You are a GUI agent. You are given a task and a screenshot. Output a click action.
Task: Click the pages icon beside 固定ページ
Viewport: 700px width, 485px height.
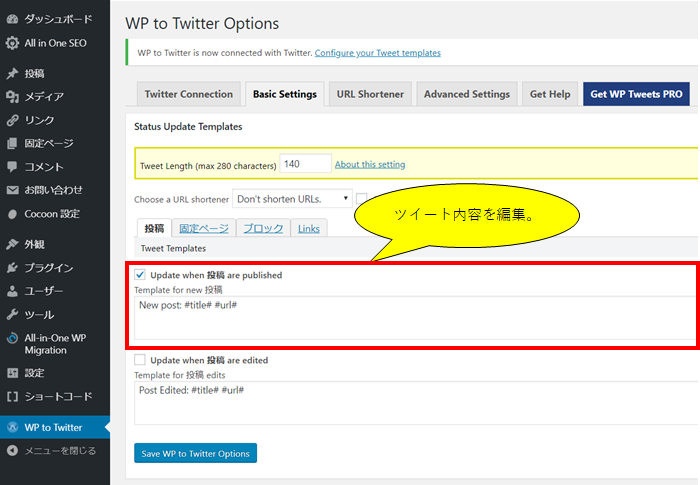[x=12, y=143]
